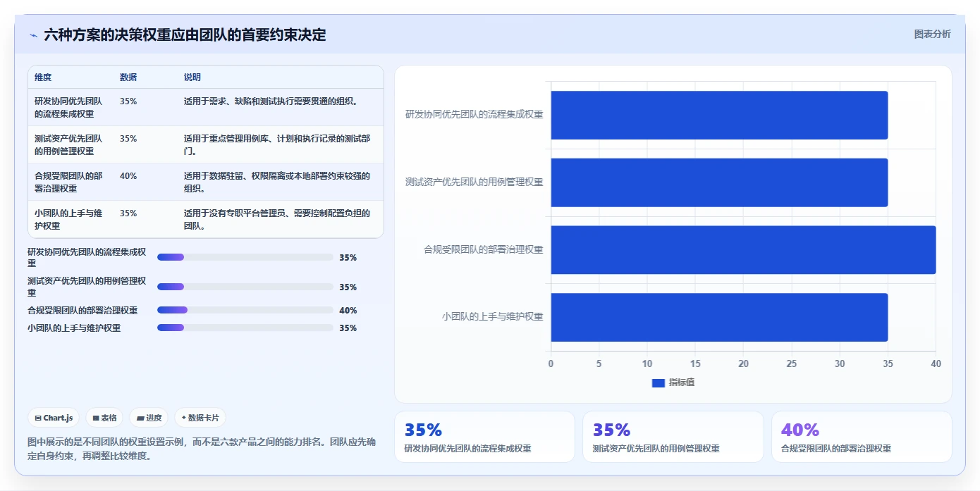The height and width of the screenshot is (491, 980).
Task: Select the 数据卡片 chip
Action: (x=200, y=418)
